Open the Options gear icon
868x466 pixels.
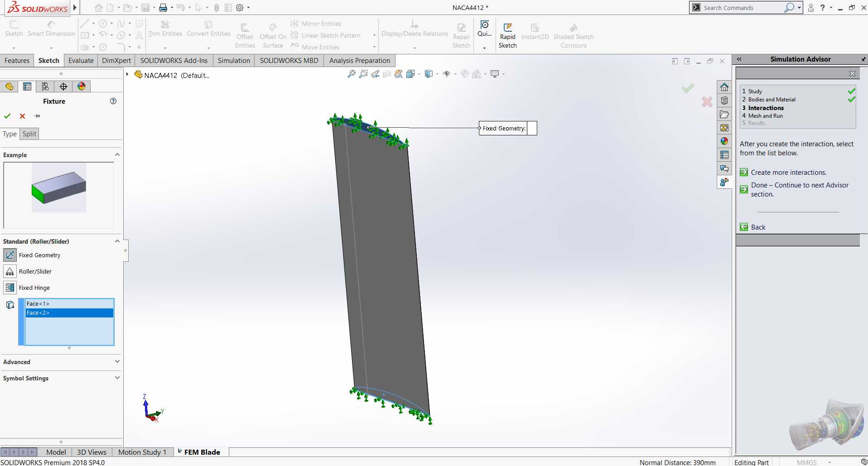(240, 8)
